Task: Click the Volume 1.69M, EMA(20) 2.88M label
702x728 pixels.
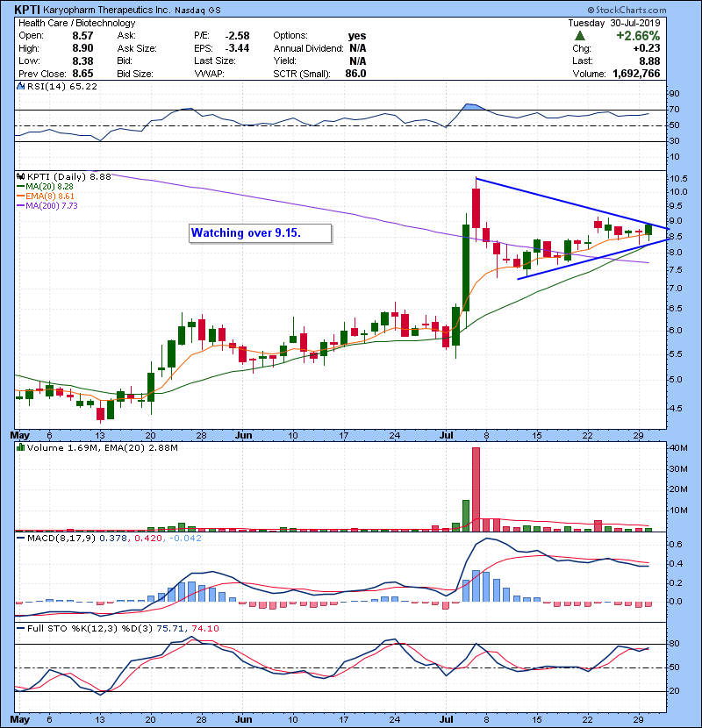Action: click(x=102, y=448)
